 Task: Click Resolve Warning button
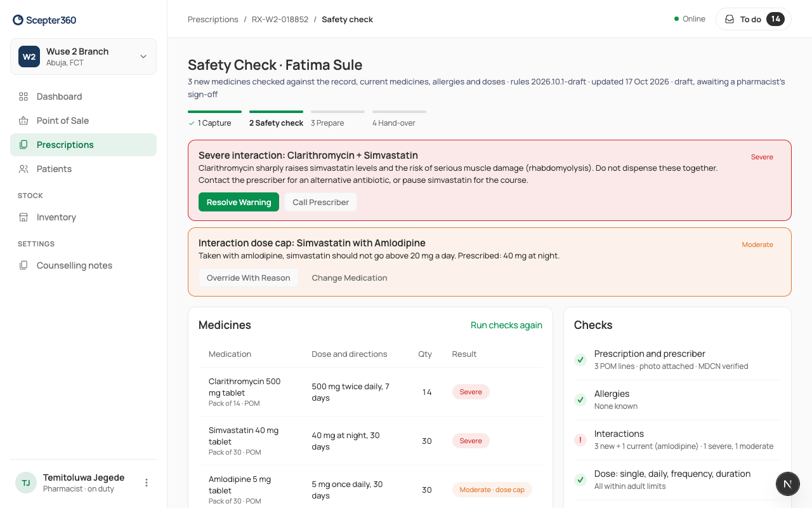click(239, 202)
